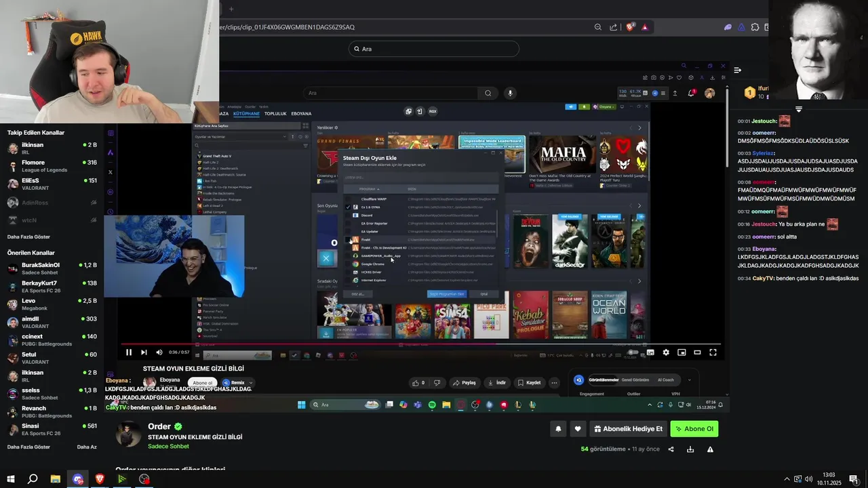
Task: Open YouTube notifications bell
Action: [x=692, y=93]
